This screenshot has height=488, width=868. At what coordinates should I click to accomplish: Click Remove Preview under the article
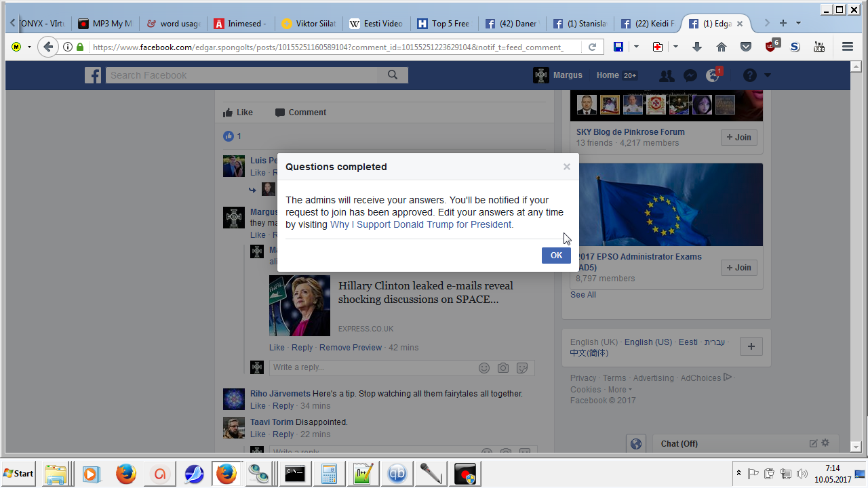tap(351, 348)
